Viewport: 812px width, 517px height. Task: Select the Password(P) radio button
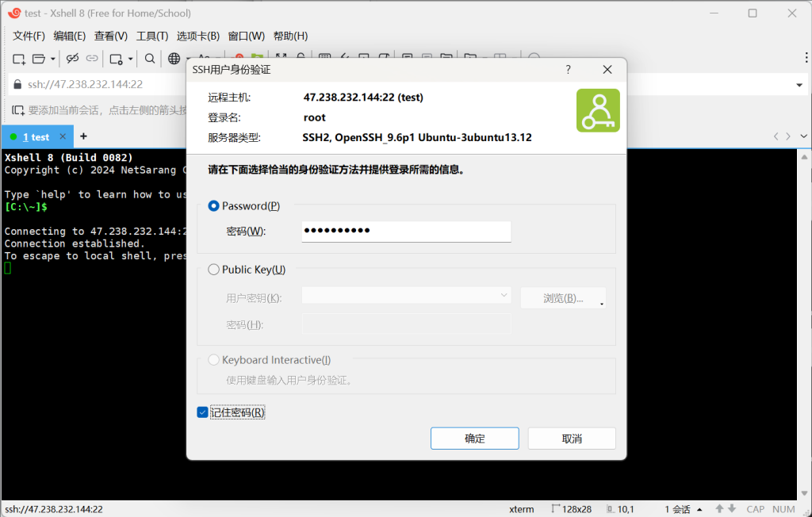point(213,205)
